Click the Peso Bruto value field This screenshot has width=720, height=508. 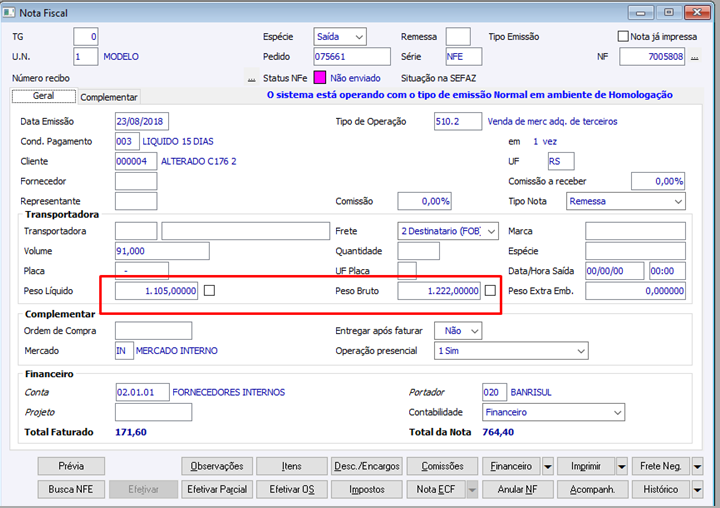[439, 291]
